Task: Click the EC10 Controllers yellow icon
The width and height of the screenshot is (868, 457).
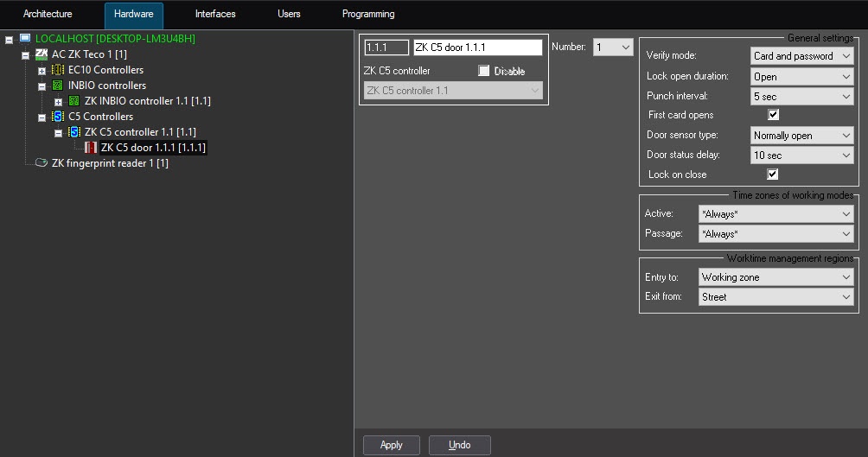Action: click(x=58, y=70)
